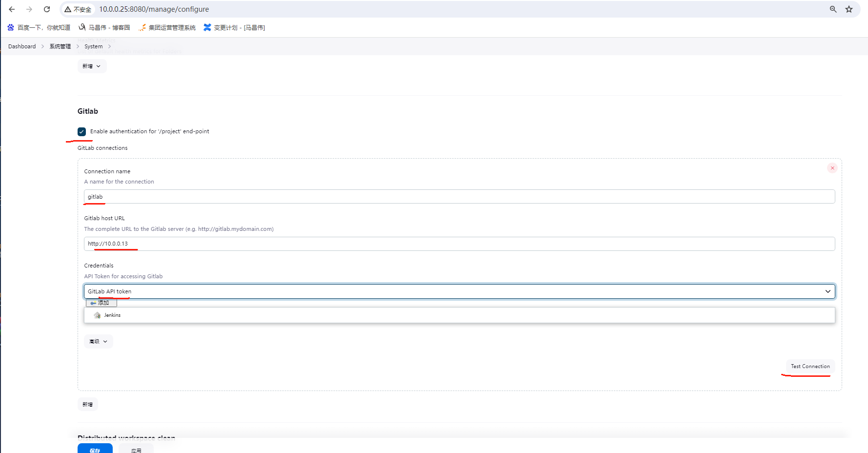Click the 'API Token for accessing Gitlab' hint
868x453 pixels.
coord(123,276)
